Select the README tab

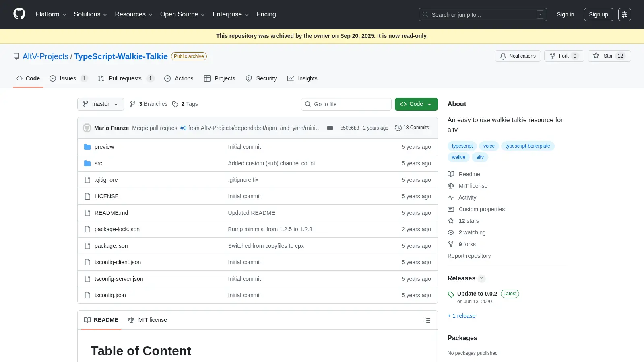[x=101, y=320]
